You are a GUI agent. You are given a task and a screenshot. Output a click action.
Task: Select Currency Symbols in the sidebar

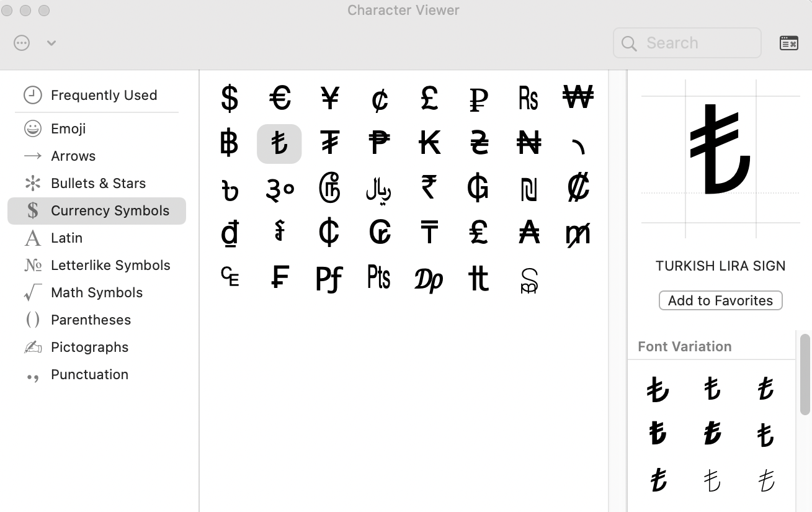click(x=110, y=210)
